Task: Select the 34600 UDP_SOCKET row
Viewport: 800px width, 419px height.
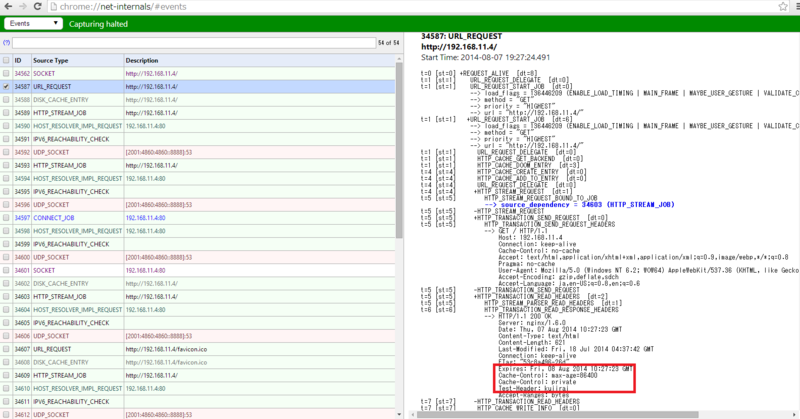Action: coord(197,257)
